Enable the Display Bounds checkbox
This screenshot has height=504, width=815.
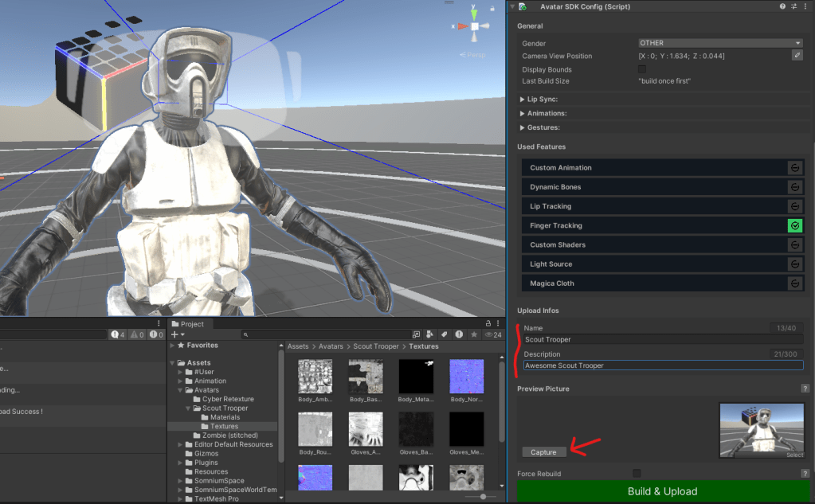click(x=642, y=69)
